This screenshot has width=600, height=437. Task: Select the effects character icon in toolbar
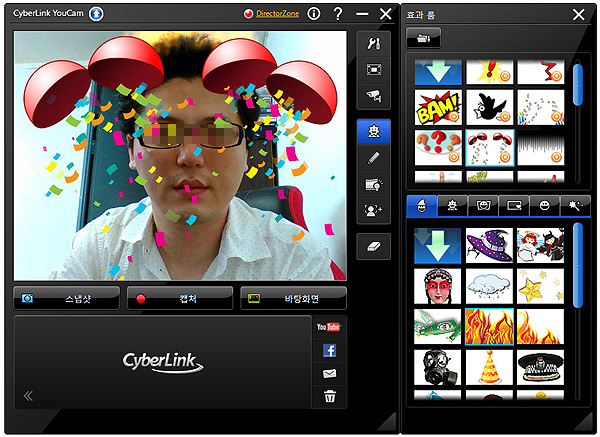373,131
